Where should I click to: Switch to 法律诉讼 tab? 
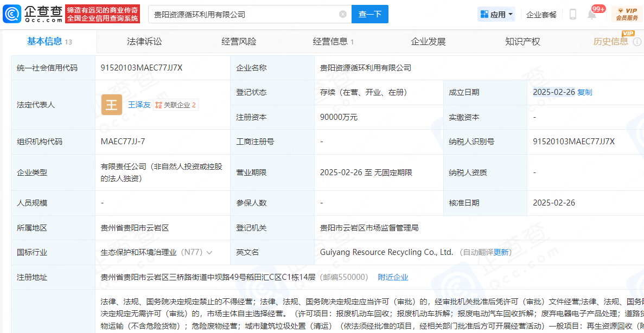click(144, 41)
